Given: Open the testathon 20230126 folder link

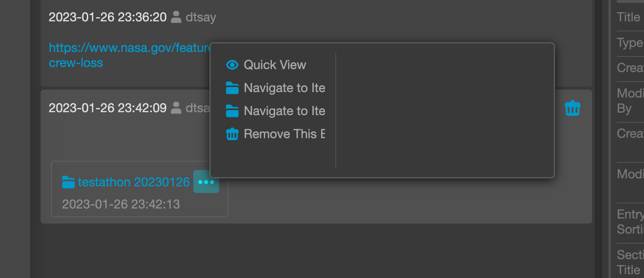Looking at the screenshot, I should [133, 182].
